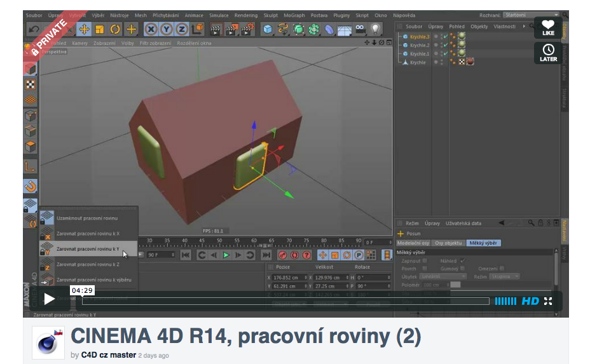Select polygon mode solid orange cube icon
The height and width of the screenshot is (364, 590).
[x=31, y=146]
